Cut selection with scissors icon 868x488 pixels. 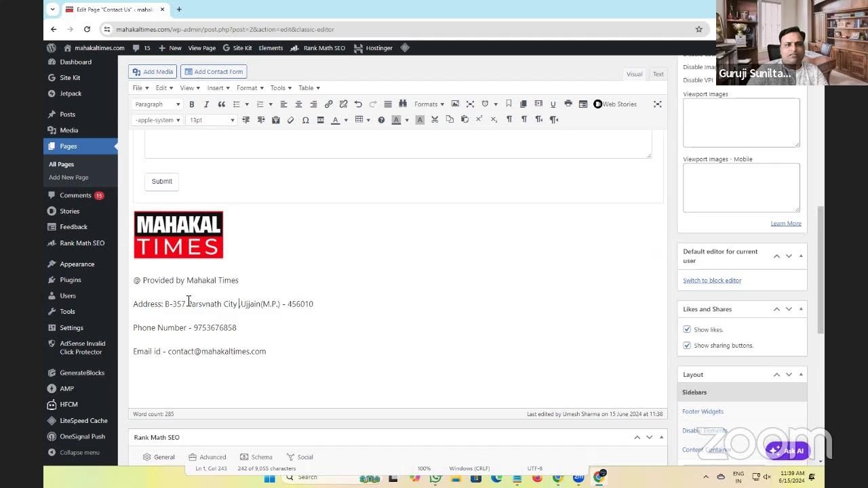(435, 120)
